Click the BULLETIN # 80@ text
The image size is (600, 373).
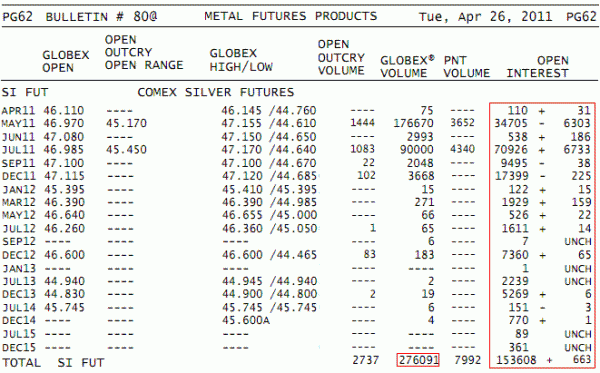tap(101, 17)
